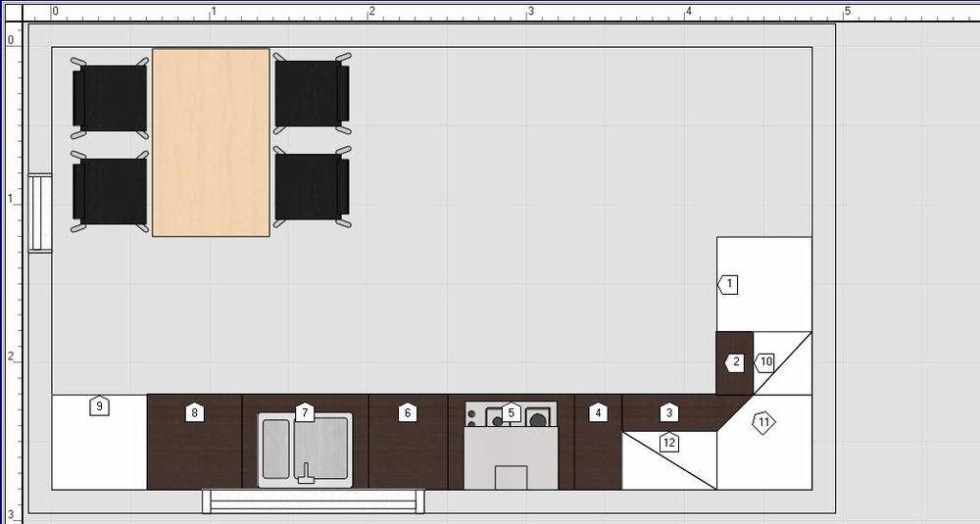Select marker 11 in the corner unit
Screen dimensions: 980x524
[x=763, y=423]
